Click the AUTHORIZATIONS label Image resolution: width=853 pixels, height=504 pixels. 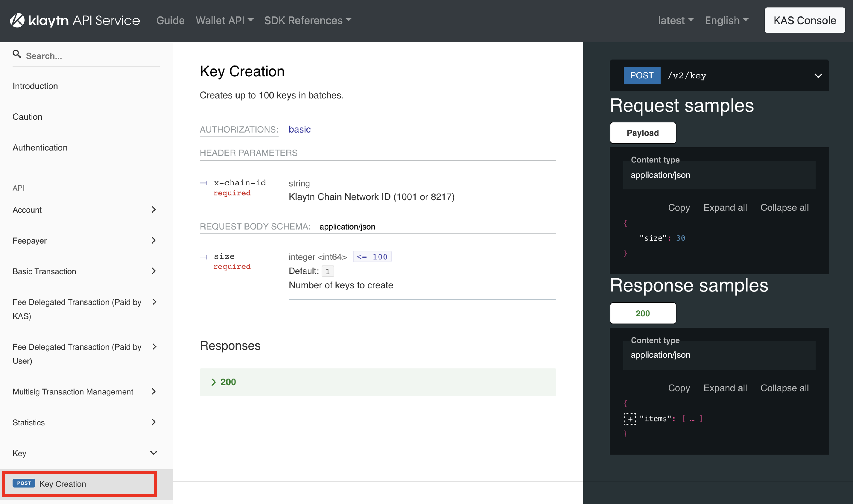tap(239, 129)
